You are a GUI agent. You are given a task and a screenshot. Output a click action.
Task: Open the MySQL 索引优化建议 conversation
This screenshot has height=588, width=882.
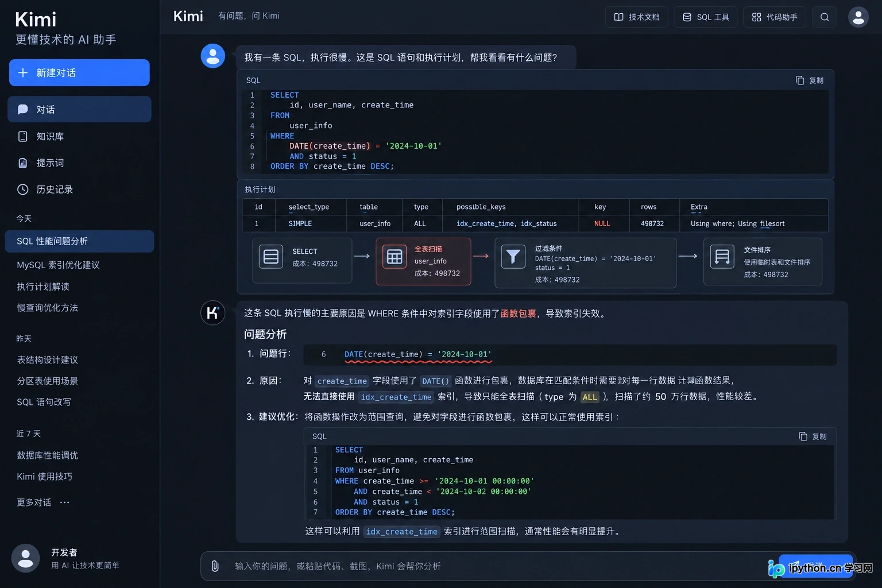point(58,265)
